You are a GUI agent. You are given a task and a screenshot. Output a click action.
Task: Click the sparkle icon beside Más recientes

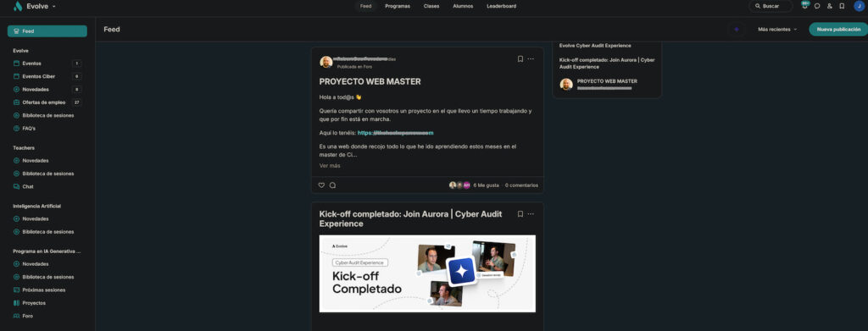(x=737, y=30)
